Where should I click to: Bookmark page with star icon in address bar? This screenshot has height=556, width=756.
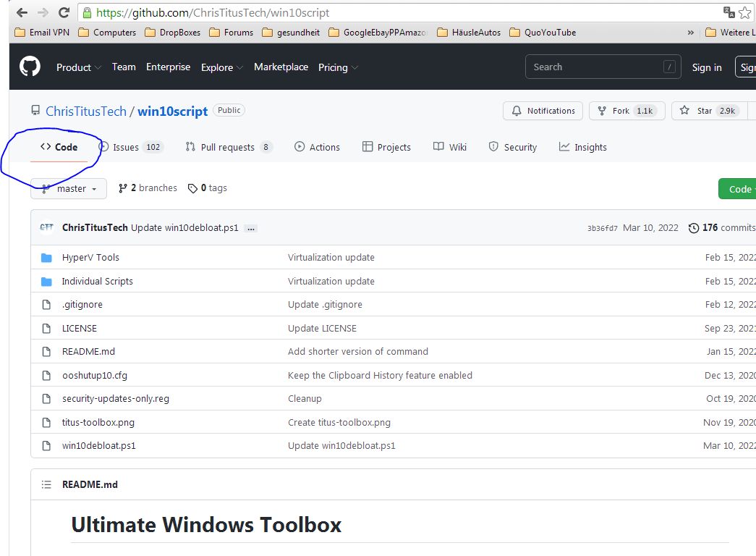click(x=745, y=12)
